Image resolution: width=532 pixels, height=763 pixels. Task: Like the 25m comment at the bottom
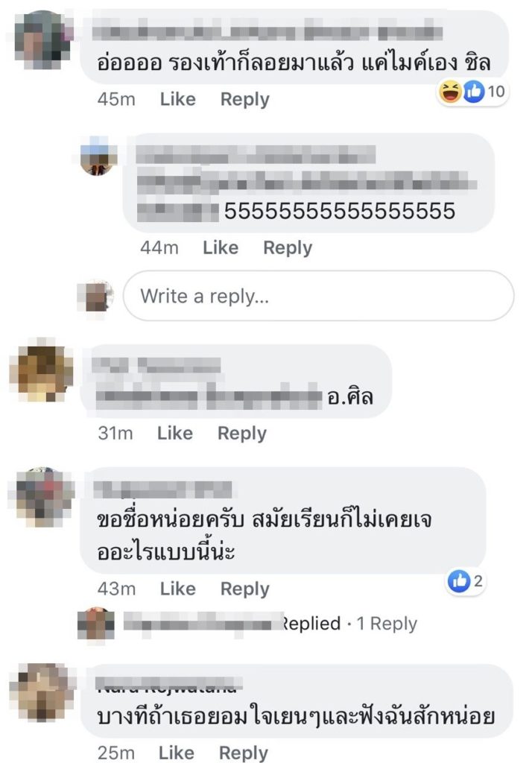click(176, 753)
